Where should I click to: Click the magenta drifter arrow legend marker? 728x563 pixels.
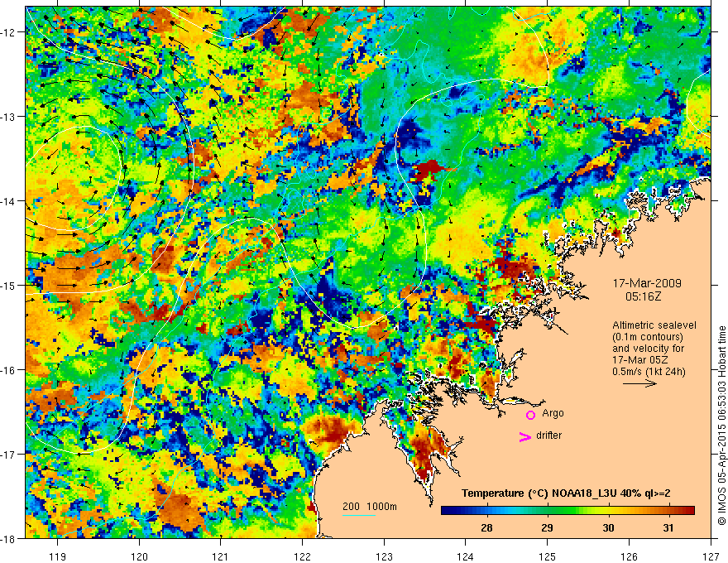click(x=524, y=437)
